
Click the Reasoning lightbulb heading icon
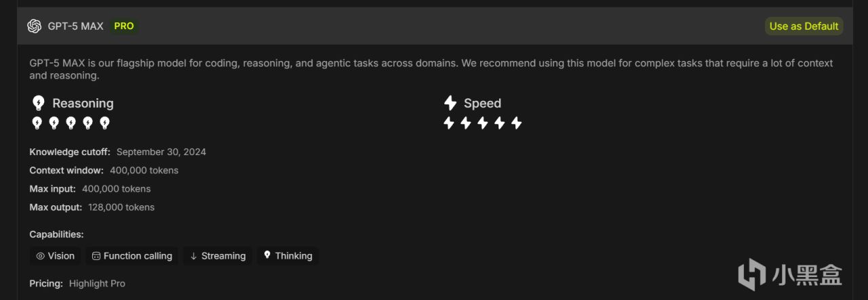(39, 103)
